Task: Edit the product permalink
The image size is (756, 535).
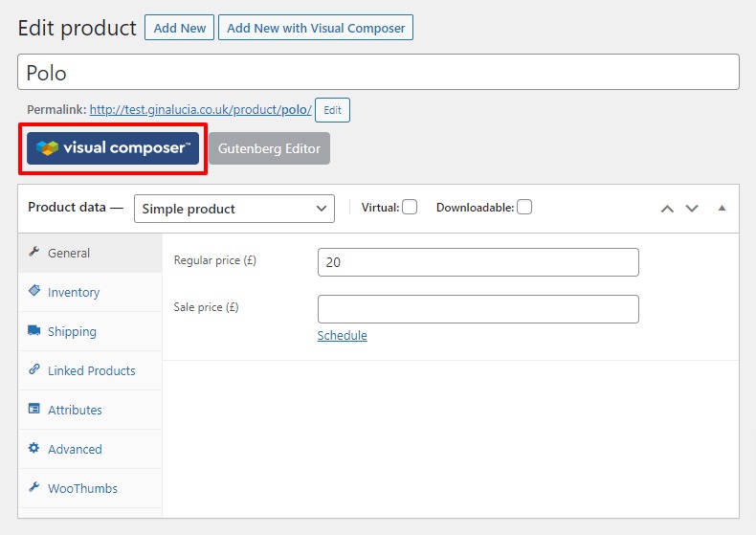Action: (332, 110)
